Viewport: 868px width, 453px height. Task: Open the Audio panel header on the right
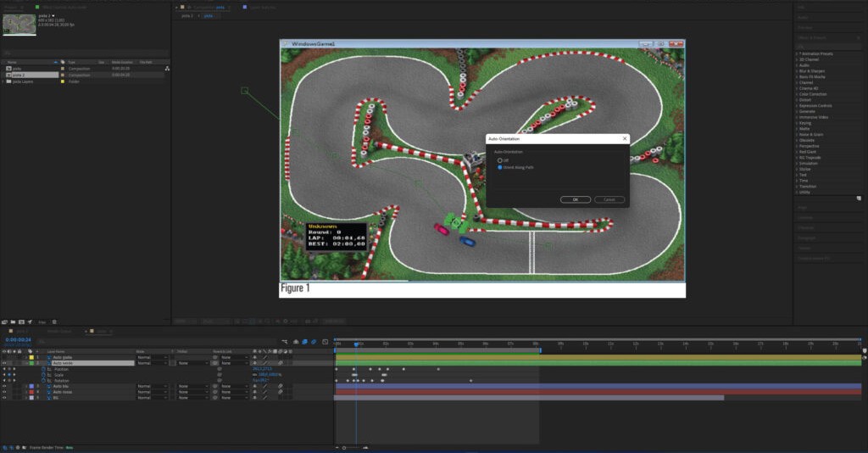803,18
